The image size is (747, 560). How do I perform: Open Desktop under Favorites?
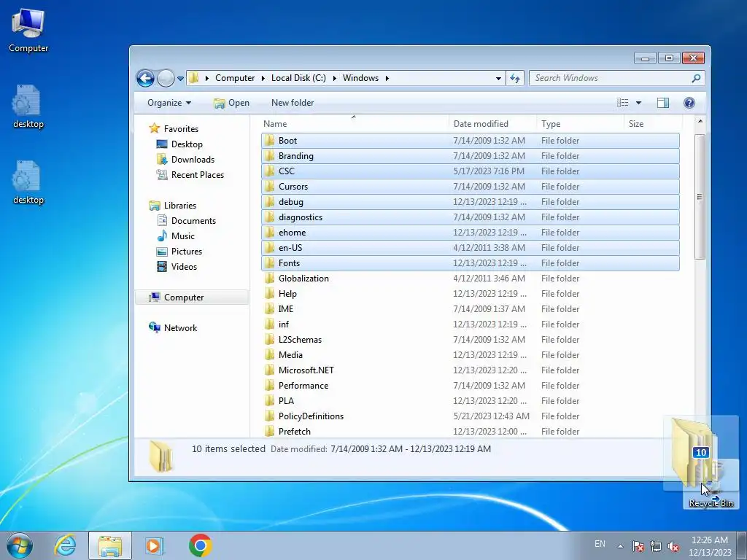pyautogui.click(x=187, y=144)
